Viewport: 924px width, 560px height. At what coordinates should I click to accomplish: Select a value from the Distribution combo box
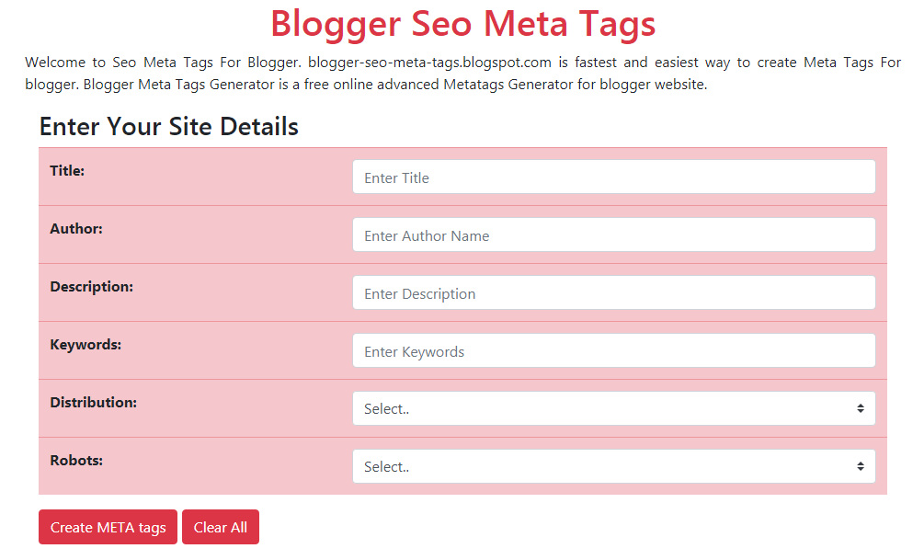(614, 407)
